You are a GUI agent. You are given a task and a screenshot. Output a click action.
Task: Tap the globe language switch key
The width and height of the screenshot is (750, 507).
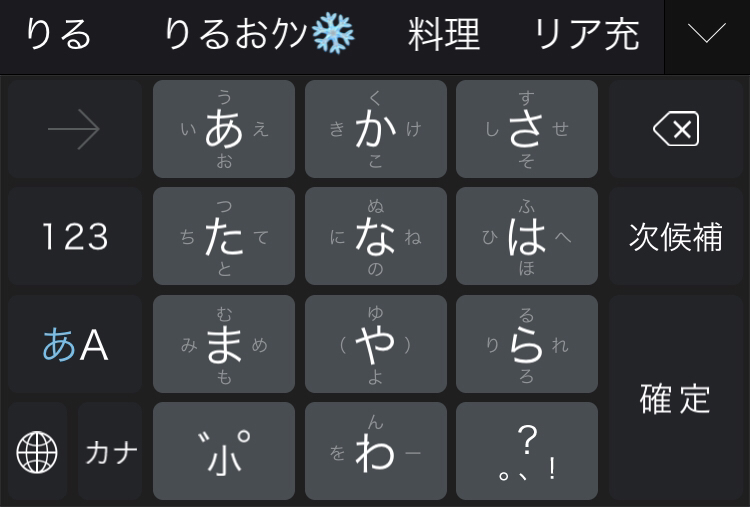37,452
